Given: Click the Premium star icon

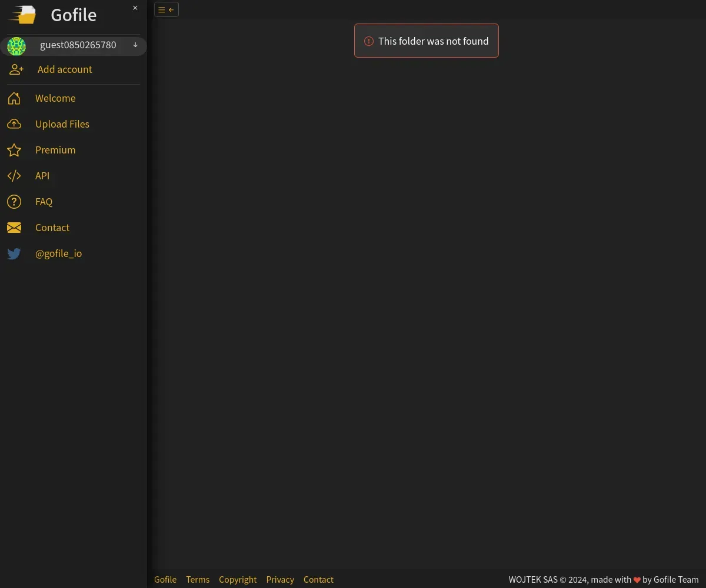Looking at the screenshot, I should 14,150.
